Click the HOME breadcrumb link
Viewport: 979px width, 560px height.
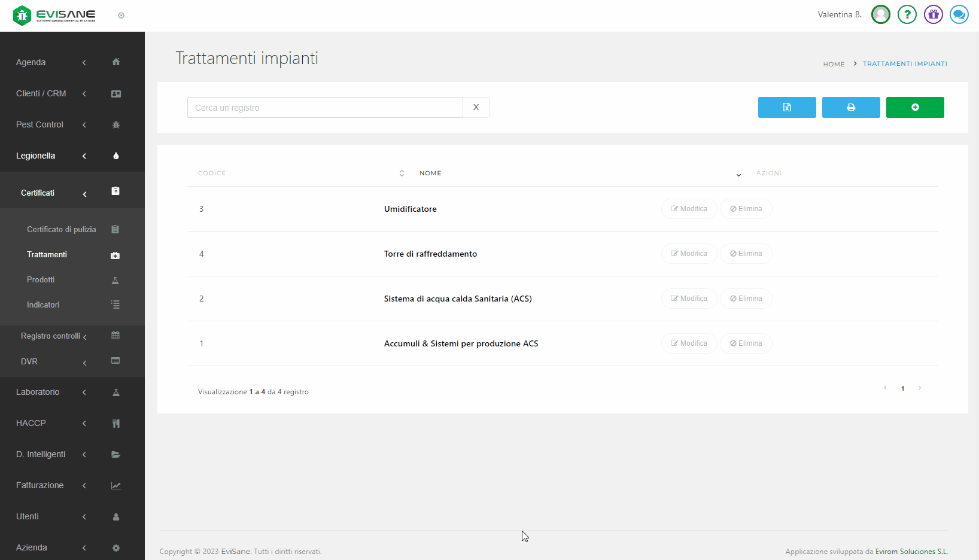pyautogui.click(x=834, y=64)
